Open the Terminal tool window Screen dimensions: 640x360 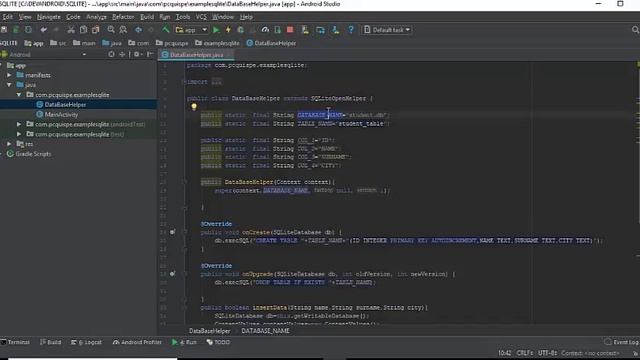pos(15,342)
